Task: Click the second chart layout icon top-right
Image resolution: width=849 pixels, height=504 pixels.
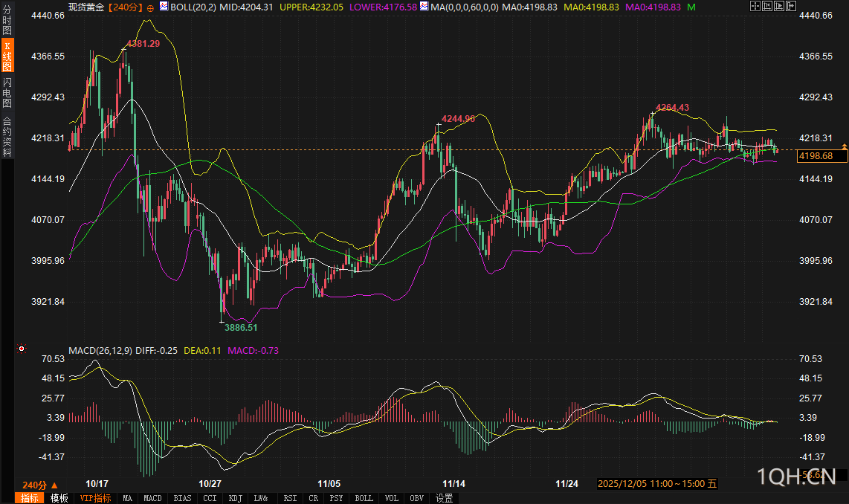Action: (x=766, y=7)
